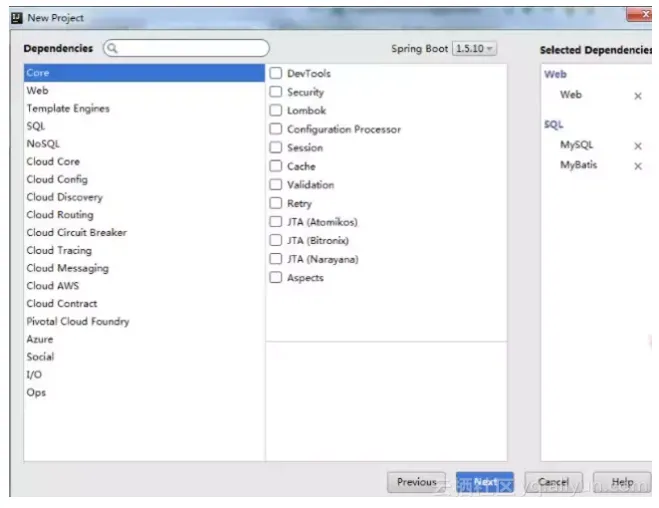This screenshot has height=508, width=659.
Task: Go to Next wizard step
Action: pos(485,482)
